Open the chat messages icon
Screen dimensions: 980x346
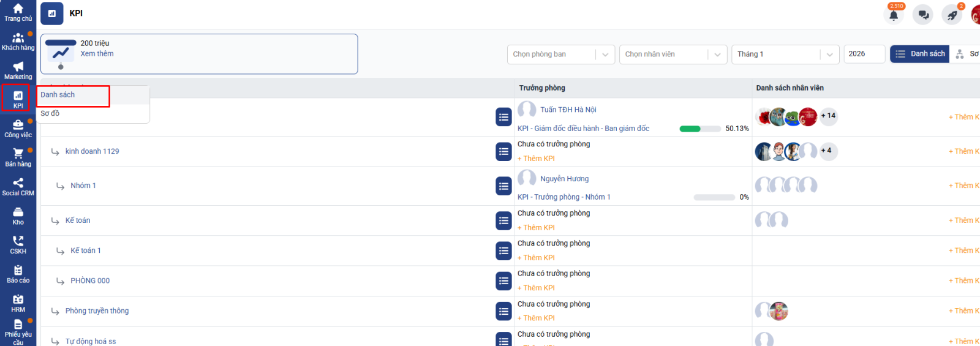tap(923, 15)
